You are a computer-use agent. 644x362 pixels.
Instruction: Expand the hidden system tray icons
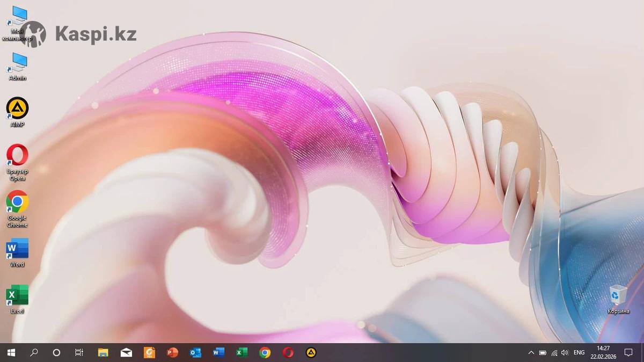[531, 353]
